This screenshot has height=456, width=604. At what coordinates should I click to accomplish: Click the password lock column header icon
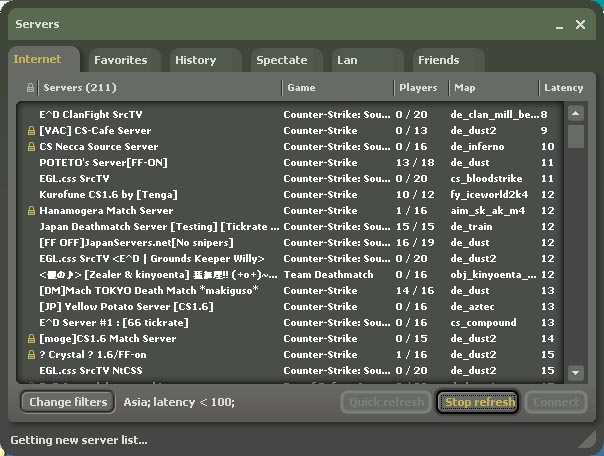coord(30,88)
